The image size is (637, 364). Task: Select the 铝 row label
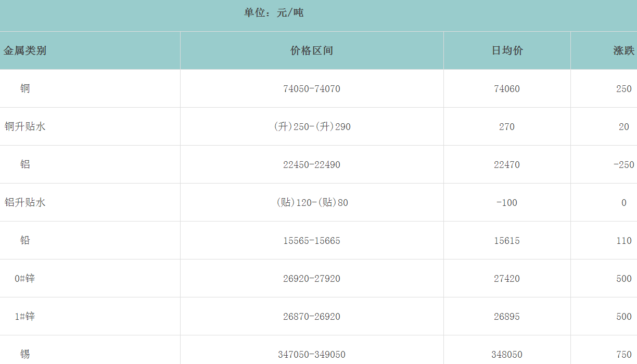[x=25, y=164]
